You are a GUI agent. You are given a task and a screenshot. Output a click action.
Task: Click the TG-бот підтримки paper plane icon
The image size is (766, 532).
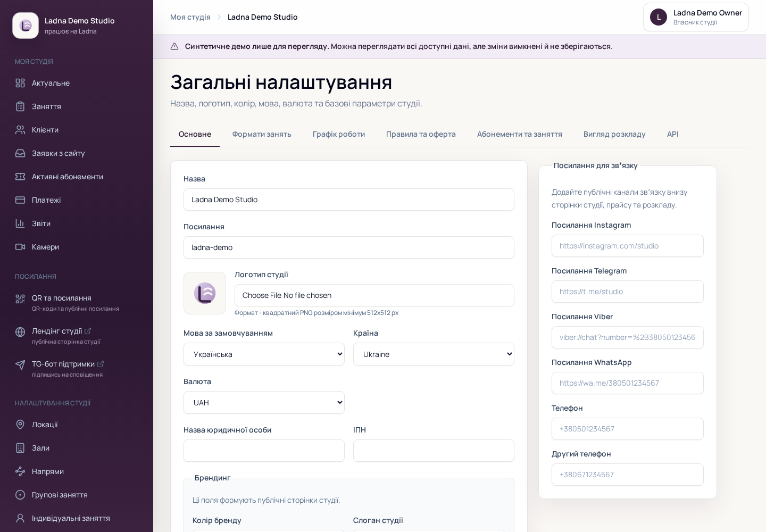20,365
